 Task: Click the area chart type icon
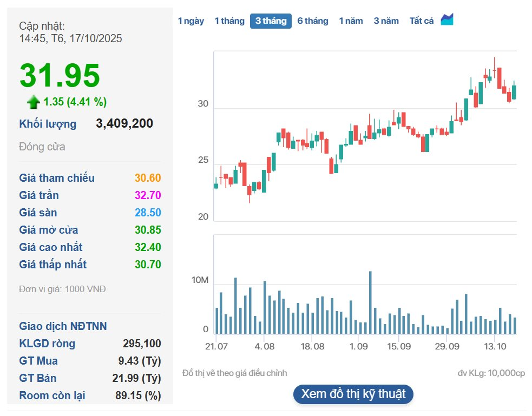click(447, 20)
